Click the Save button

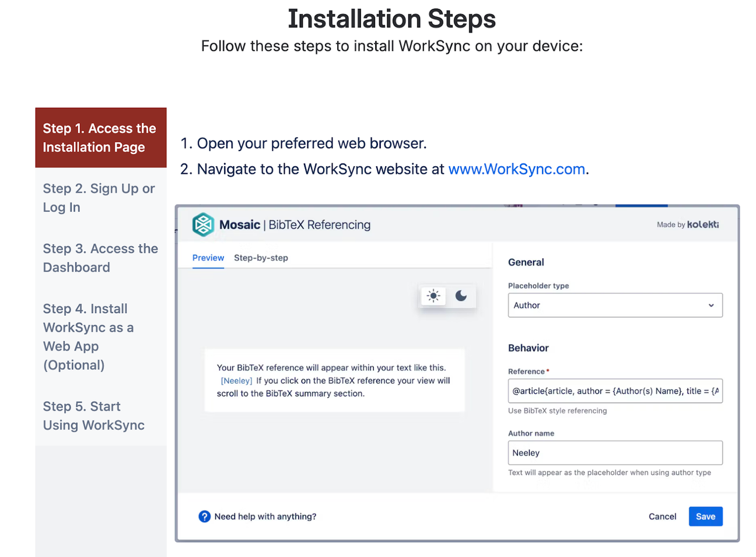coord(705,516)
